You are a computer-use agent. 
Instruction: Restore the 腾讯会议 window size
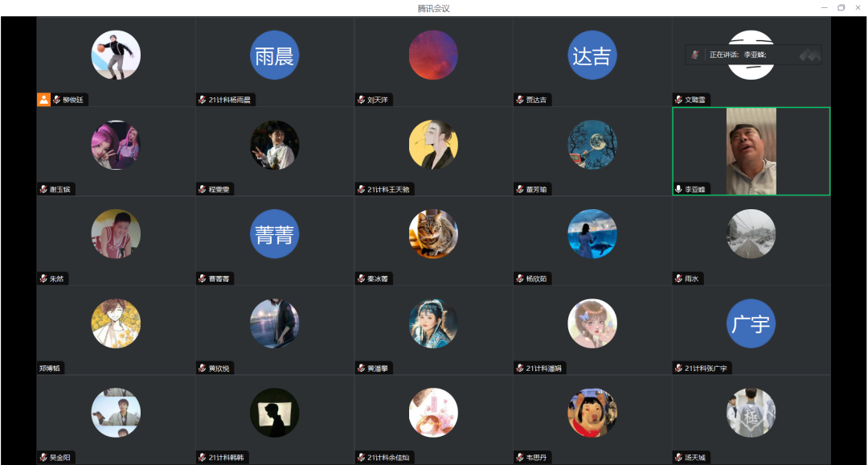tap(841, 8)
